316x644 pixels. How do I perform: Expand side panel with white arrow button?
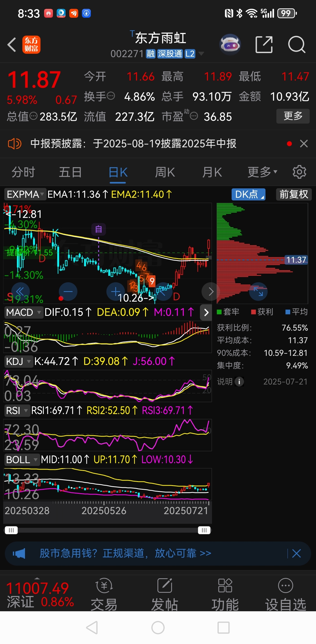tap(206, 312)
